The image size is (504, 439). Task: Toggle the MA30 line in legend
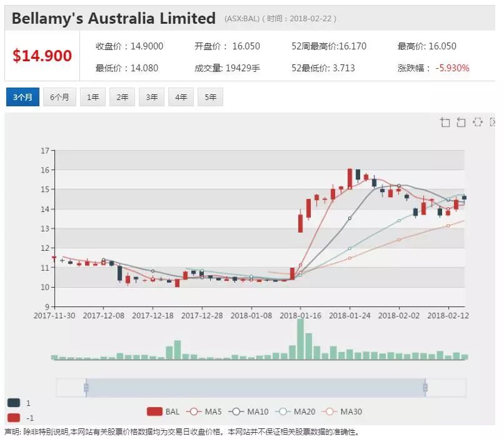coord(342,411)
